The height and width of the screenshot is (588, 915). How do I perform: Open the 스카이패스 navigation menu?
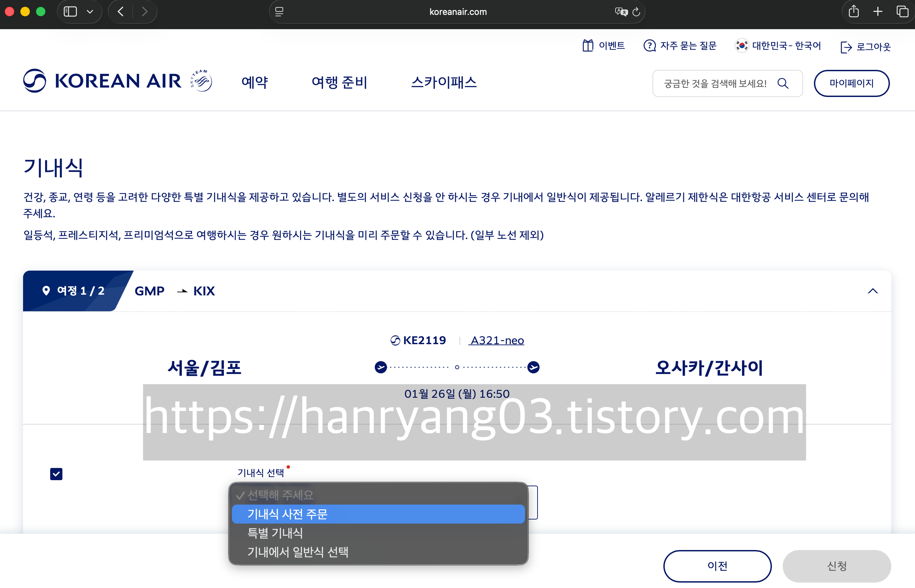[444, 82]
